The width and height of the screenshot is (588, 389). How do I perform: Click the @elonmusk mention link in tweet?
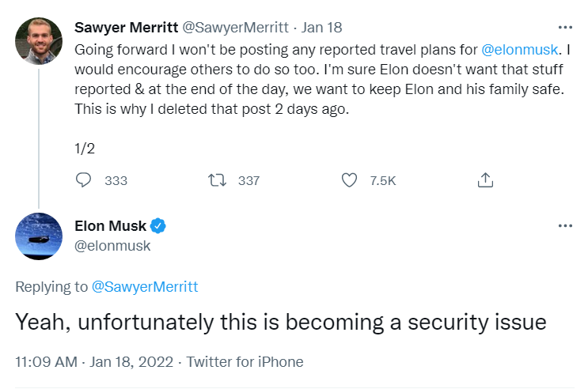(x=518, y=49)
